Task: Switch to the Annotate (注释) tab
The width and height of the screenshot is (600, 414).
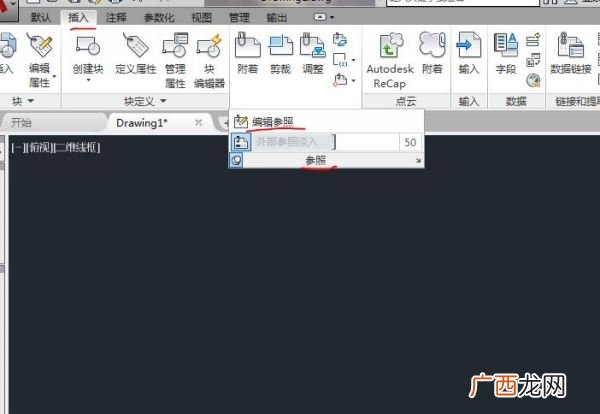Action: tap(116, 17)
